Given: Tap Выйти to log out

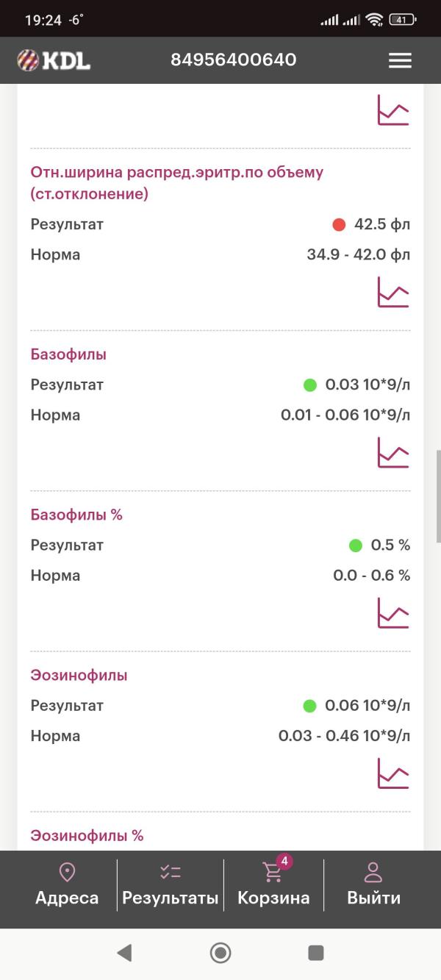Looking at the screenshot, I should (x=373, y=884).
